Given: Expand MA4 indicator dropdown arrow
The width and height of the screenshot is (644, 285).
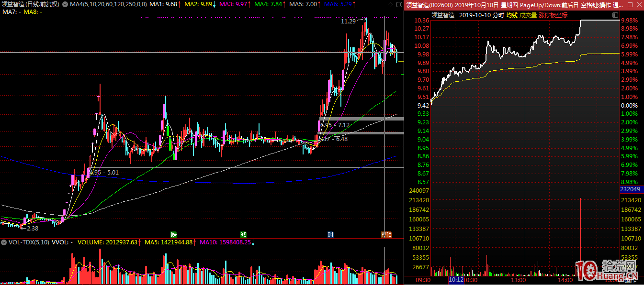Looking at the screenshot, I should (x=66, y=4).
